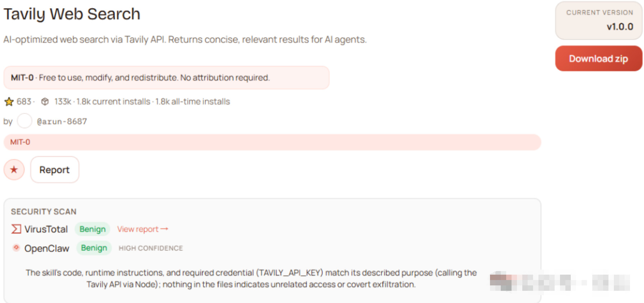
Task: Click the VirusTotal Benign badge
Action: pyautogui.click(x=93, y=229)
